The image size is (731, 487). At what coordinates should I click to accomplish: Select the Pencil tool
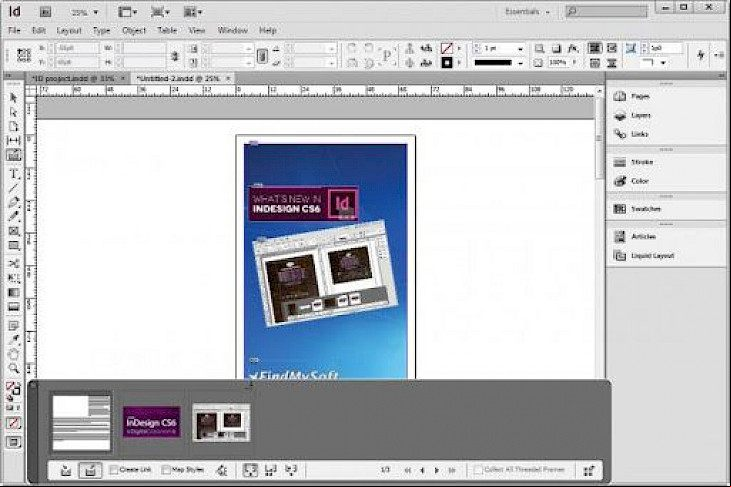pyautogui.click(x=13, y=216)
